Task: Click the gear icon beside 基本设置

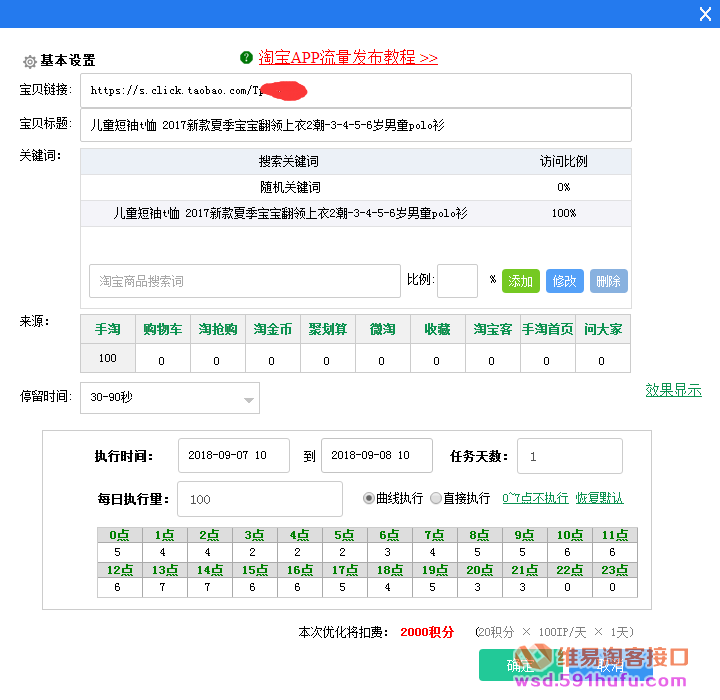Action: [x=30, y=62]
